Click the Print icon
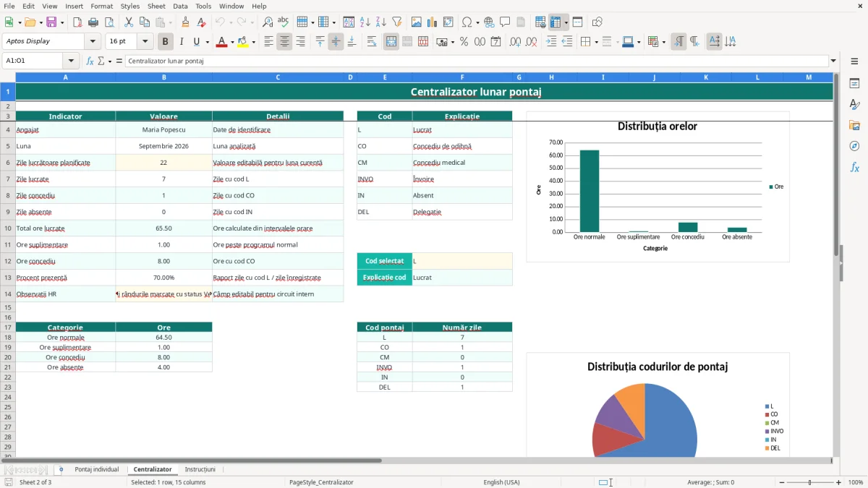The width and height of the screenshot is (868, 488). pos(93,22)
